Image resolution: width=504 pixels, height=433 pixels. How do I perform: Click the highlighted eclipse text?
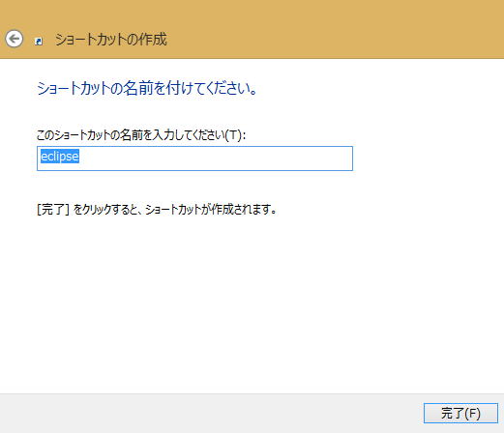(x=60, y=157)
